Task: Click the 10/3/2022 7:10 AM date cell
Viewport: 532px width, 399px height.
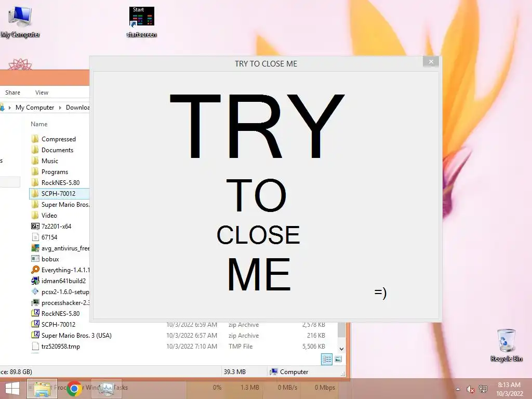Action: coord(191,347)
